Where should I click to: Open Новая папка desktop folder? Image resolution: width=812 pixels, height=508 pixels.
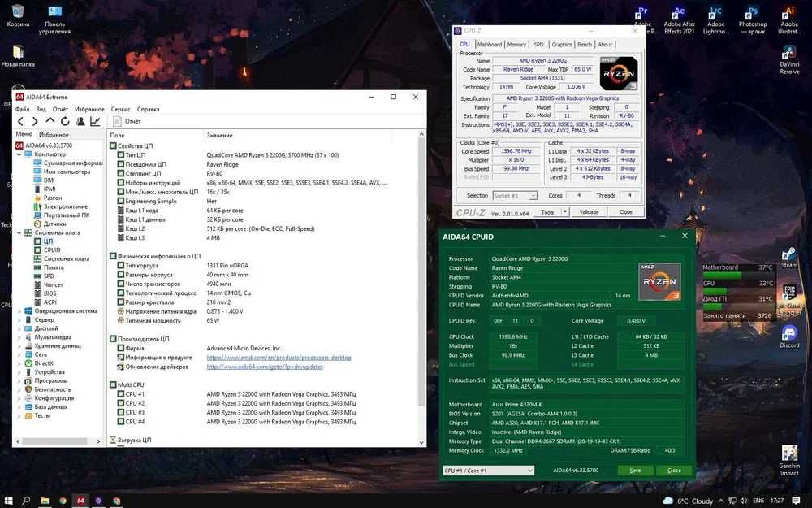18,55
